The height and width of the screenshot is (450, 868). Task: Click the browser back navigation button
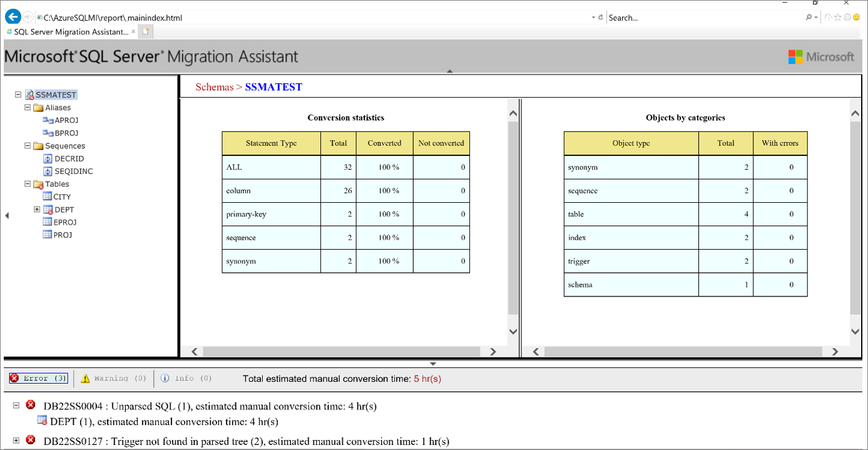[x=13, y=16]
